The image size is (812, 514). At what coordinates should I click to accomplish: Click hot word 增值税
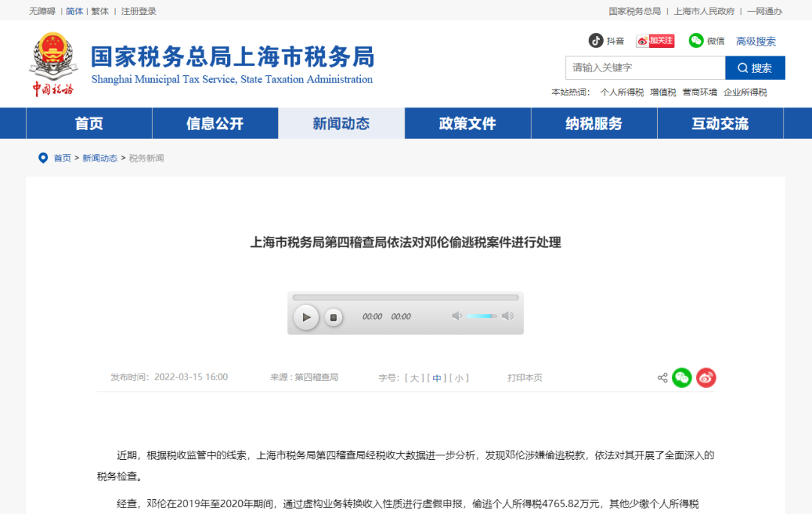663,92
